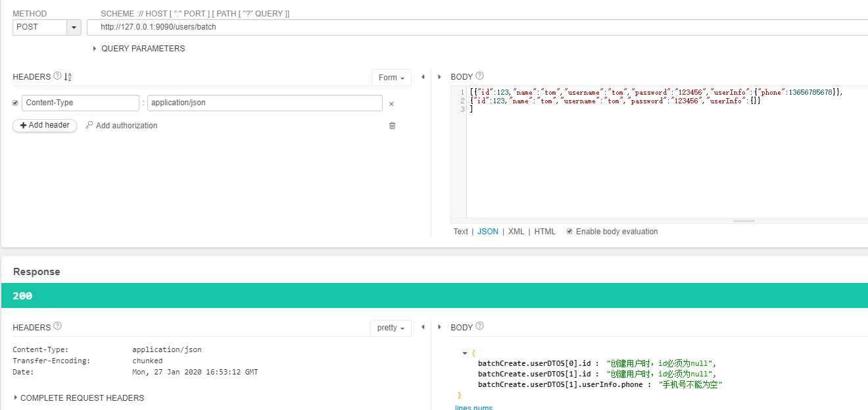Click the request HEADERS help icon
Screen dimensions: 868x410
pos(57,76)
